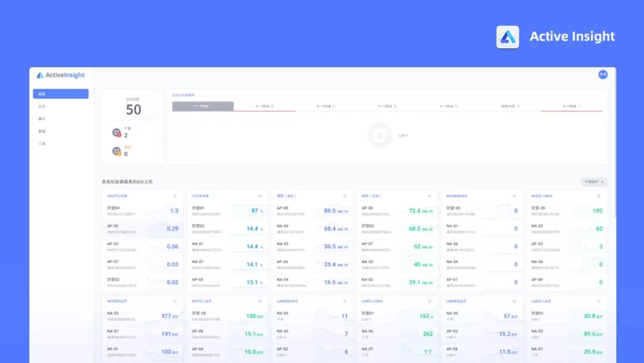Click the total hosts count 50
The image size is (644, 363).
(x=134, y=110)
